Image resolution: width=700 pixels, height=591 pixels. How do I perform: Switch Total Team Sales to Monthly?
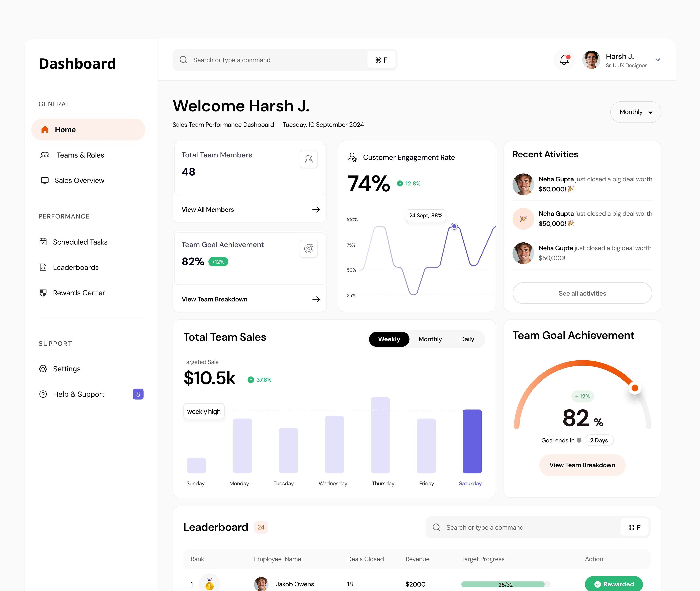tap(430, 339)
